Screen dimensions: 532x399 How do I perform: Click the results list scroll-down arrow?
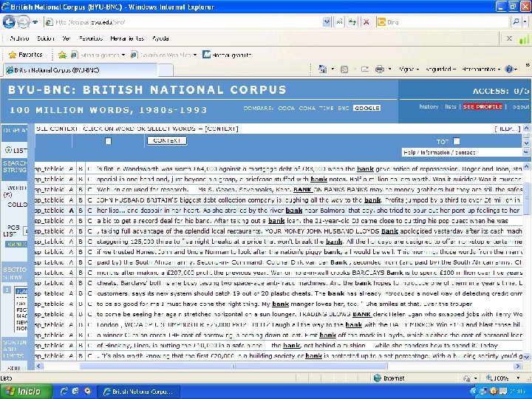(526, 357)
